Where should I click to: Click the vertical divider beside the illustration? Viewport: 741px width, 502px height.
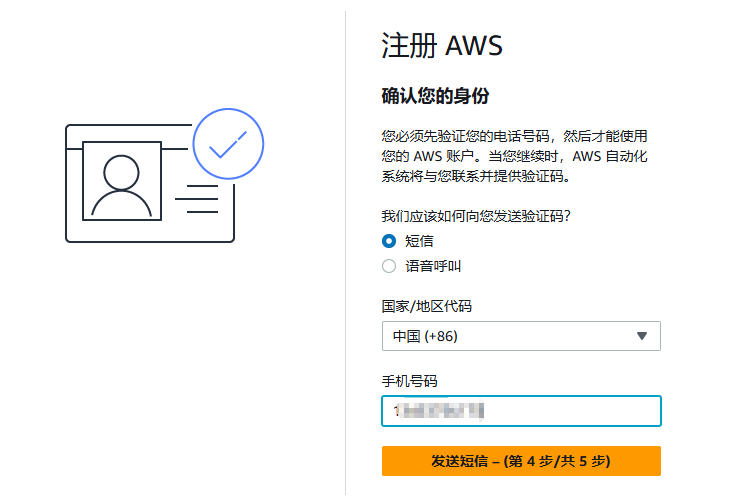click(345, 250)
